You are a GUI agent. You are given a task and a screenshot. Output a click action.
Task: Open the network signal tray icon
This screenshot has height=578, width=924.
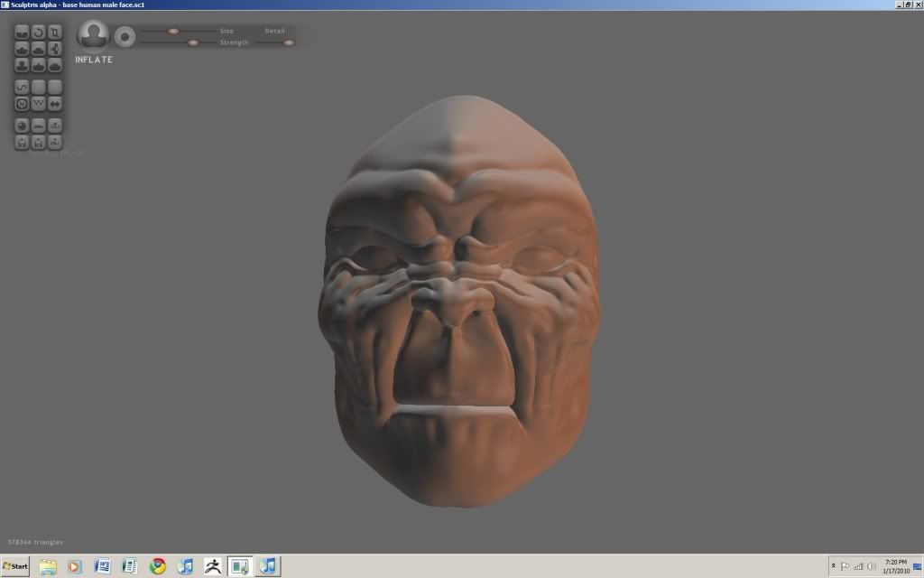pyautogui.click(x=859, y=566)
